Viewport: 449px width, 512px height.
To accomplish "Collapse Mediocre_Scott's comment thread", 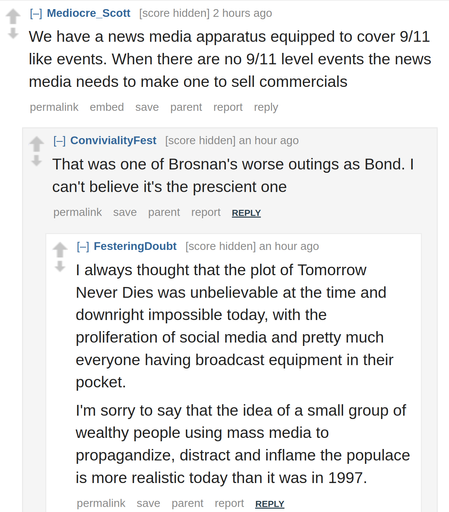I will pyautogui.click(x=36, y=13).
